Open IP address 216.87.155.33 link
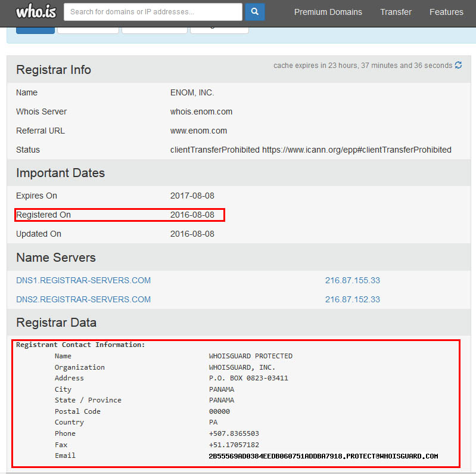The image size is (476, 474). pyautogui.click(x=353, y=280)
